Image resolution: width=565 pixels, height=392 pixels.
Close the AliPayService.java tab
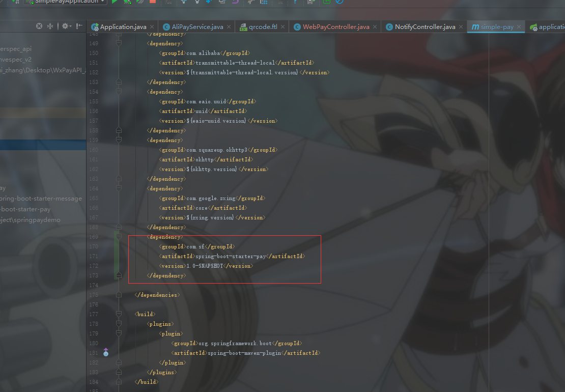tap(229, 26)
